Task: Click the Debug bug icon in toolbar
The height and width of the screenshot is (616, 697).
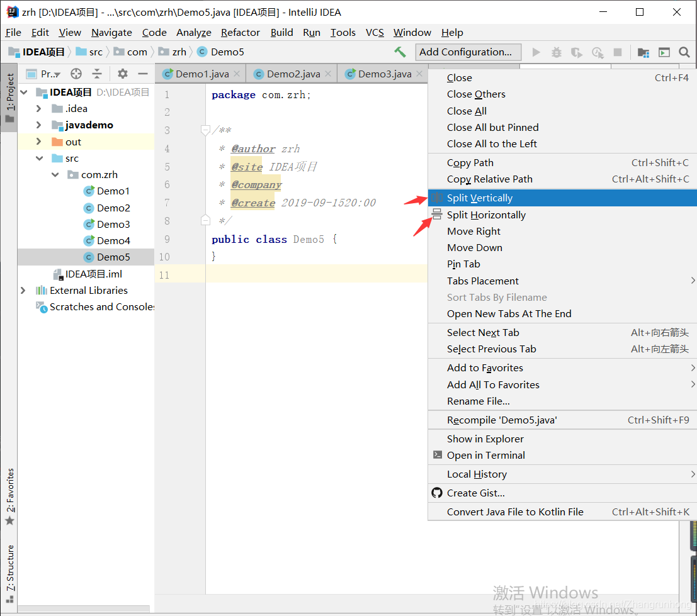Action: (556, 52)
